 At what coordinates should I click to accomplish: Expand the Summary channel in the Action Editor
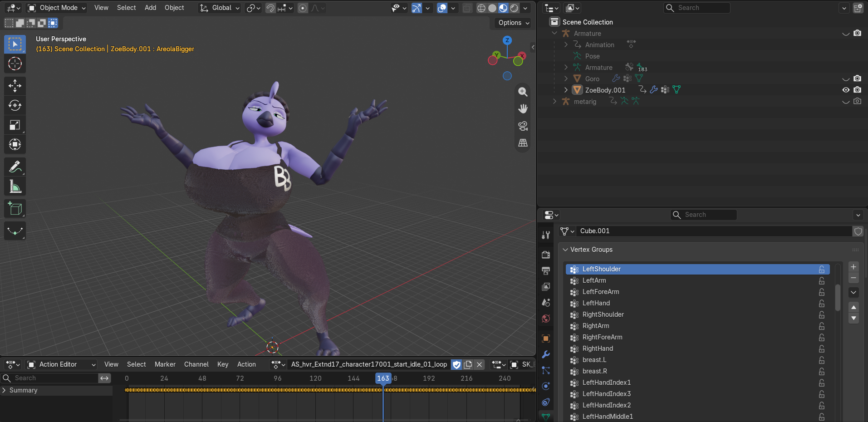[4, 390]
